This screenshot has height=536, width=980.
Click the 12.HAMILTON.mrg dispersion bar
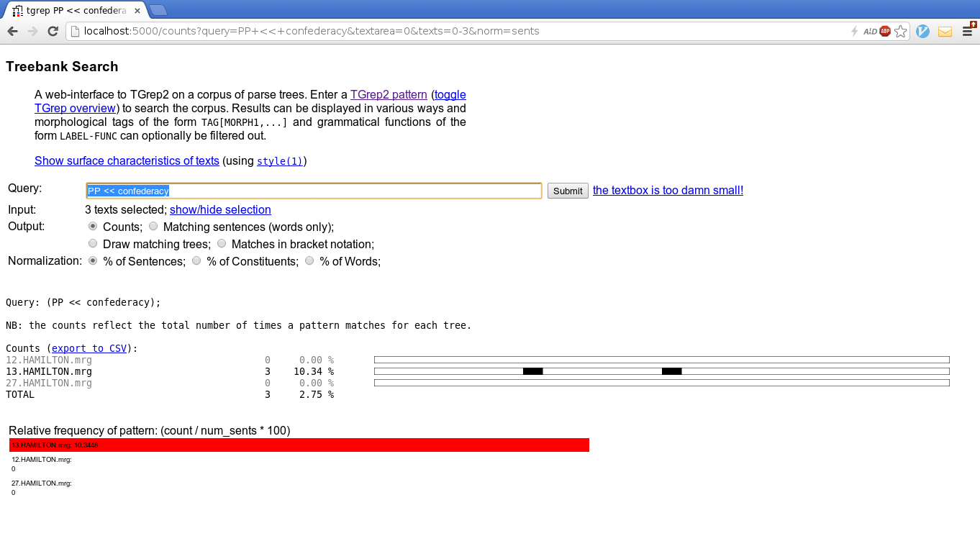662,360
